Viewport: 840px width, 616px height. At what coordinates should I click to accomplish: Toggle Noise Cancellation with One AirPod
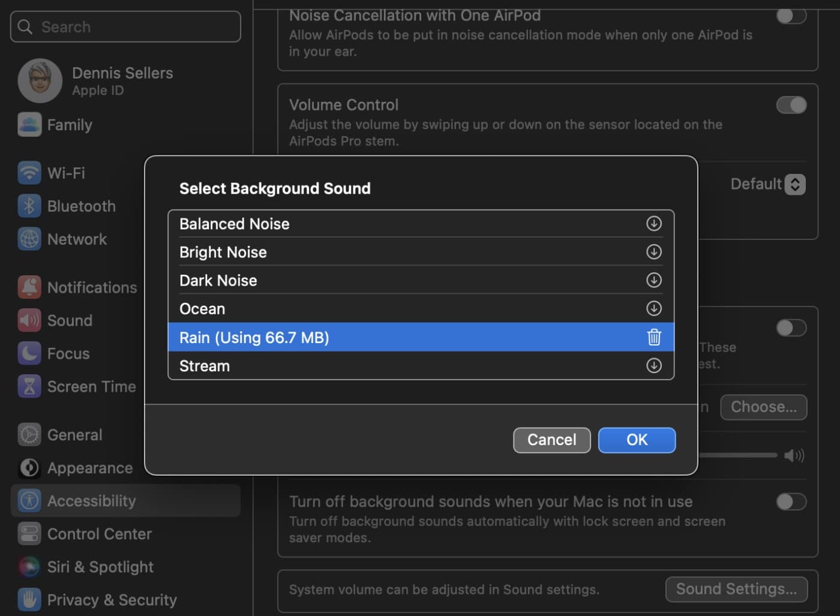coord(791,15)
